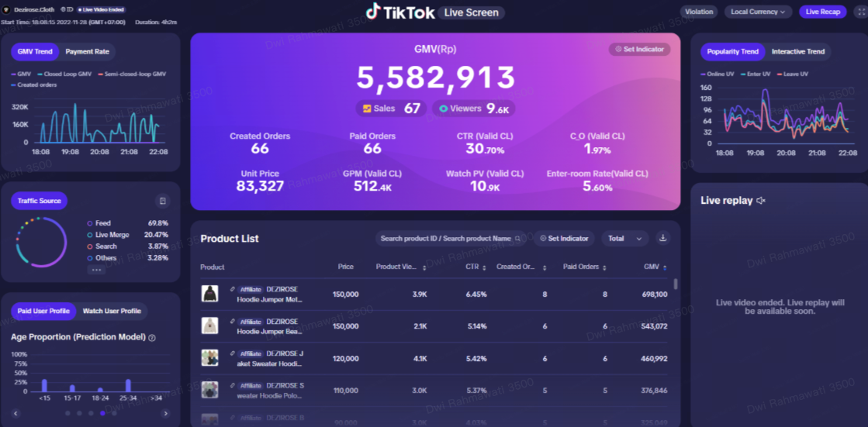868x427 pixels.
Task: Download the product list with download icon
Action: coord(662,239)
